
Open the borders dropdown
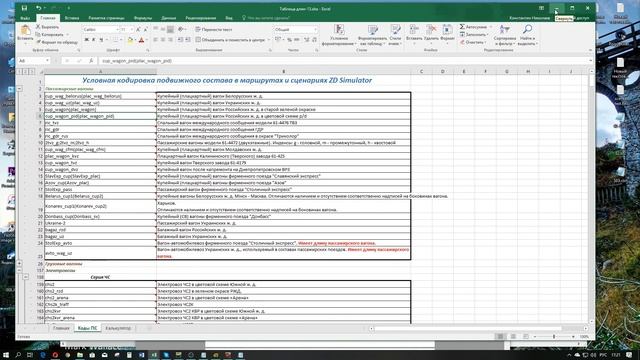pos(121,40)
